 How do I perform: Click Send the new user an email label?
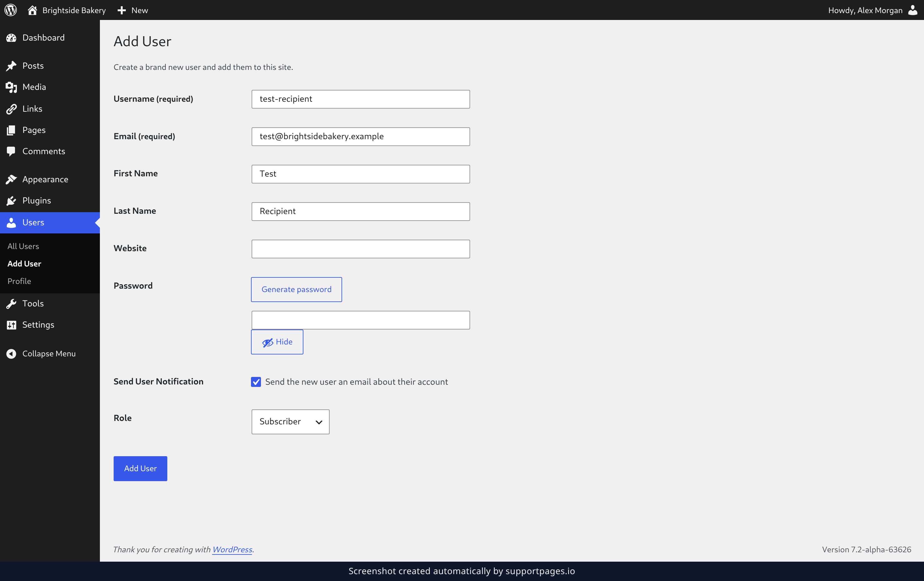356,382
